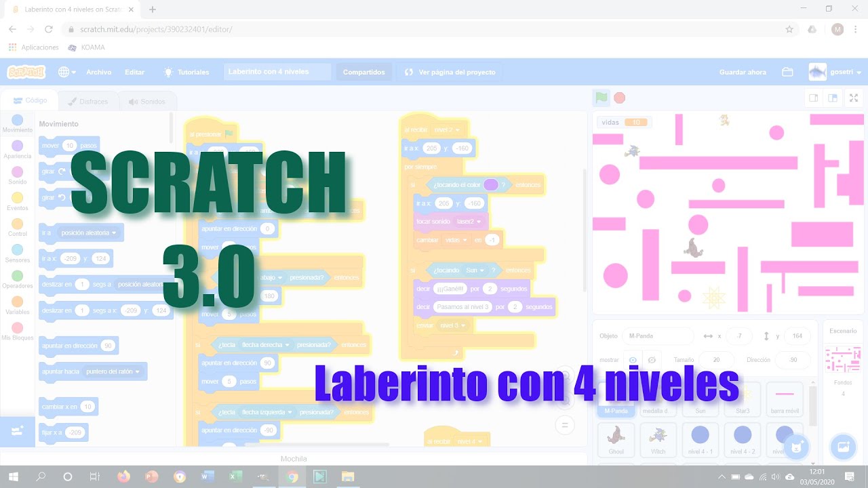Image resolution: width=868 pixels, height=488 pixels.
Task: Open Excel from the taskbar
Action: 235,476
